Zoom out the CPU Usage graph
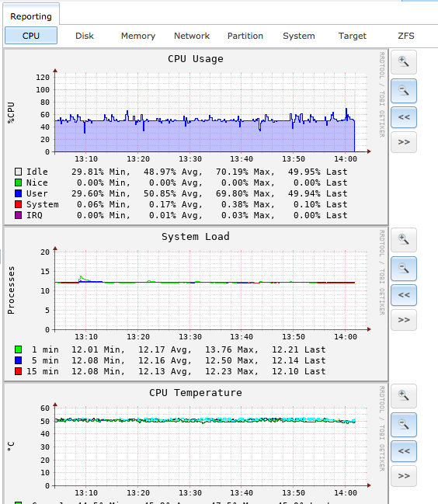Screen dimensions: 438x504 pos(404,91)
